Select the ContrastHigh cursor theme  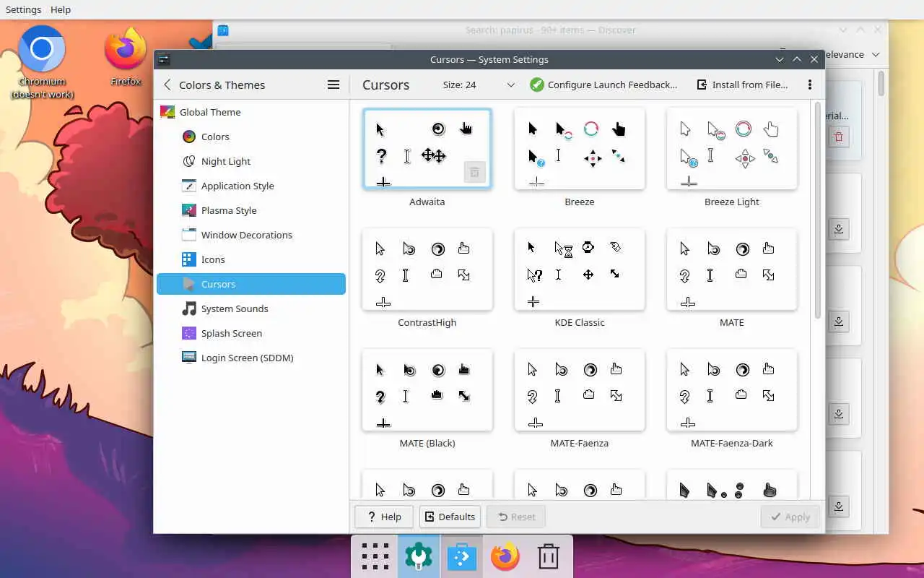point(427,269)
